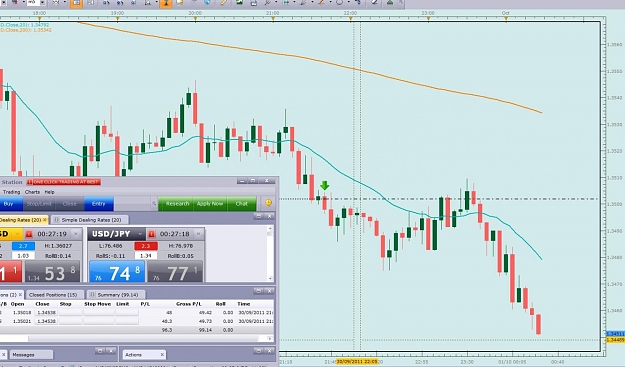The width and height of the screenshot is (625, 367).
Task: Switch to the Messages tab
Action: click(x=30, y=355)
